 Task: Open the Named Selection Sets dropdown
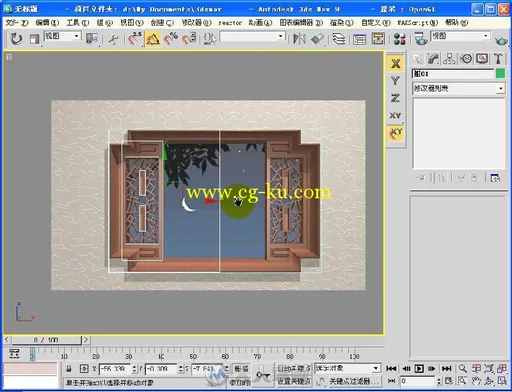tap(253, 36)
